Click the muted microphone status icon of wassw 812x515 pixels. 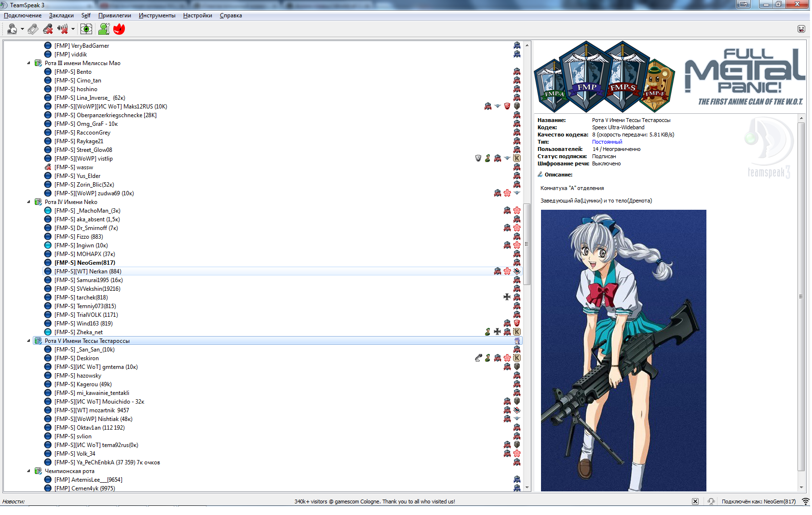pyautogui.click(x=48, y=167)
